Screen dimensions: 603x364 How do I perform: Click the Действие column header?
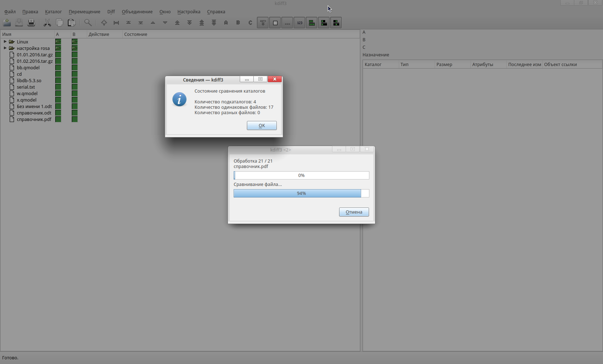point(104,34)
